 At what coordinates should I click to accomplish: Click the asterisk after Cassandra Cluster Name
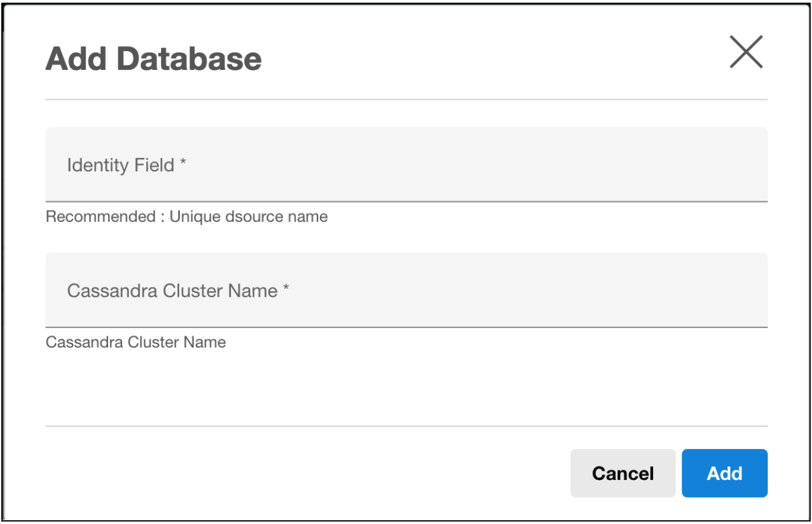(x=285, y=289)
